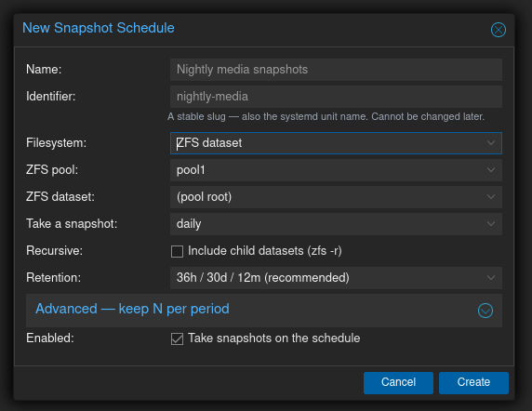Viewport: 532px width, 411px height.
Task: Click the Recursive label
Action: (54, 251)
